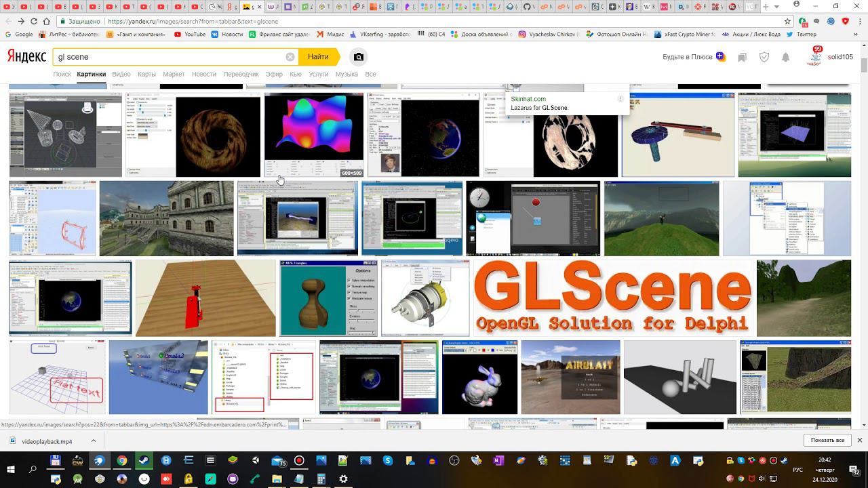Open OneNote from the taskbar
Image resolution: width=868 pixels, height=488 pixels.
(x=498, y=461)
